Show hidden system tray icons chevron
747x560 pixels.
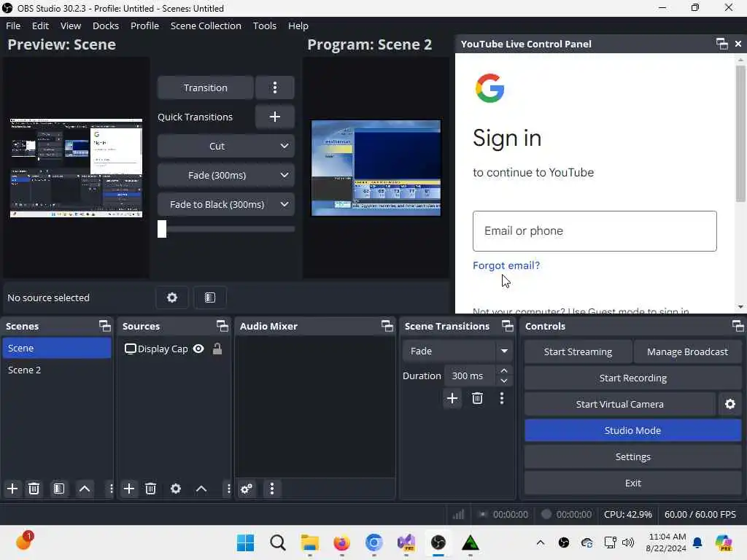[x=541, y=542]
